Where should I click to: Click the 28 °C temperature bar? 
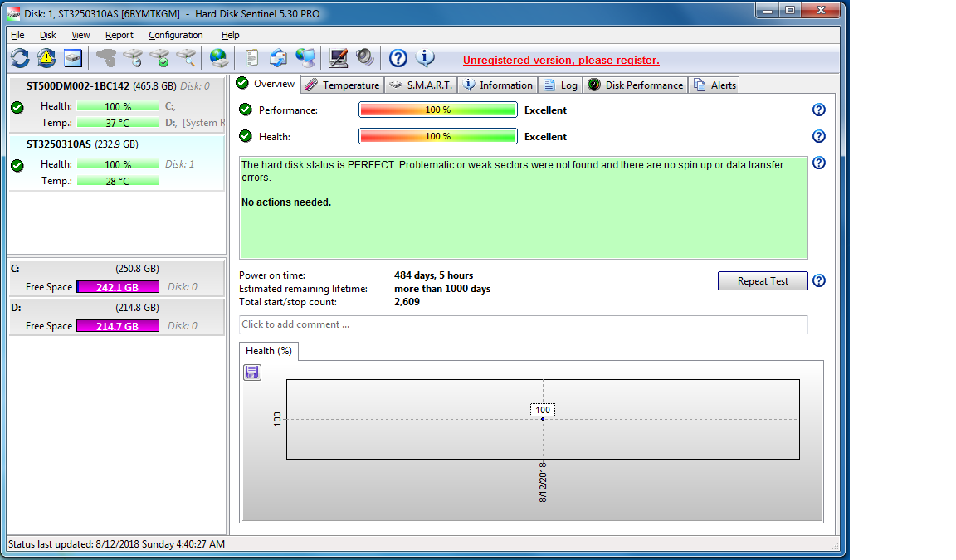(x=118, y=181)
